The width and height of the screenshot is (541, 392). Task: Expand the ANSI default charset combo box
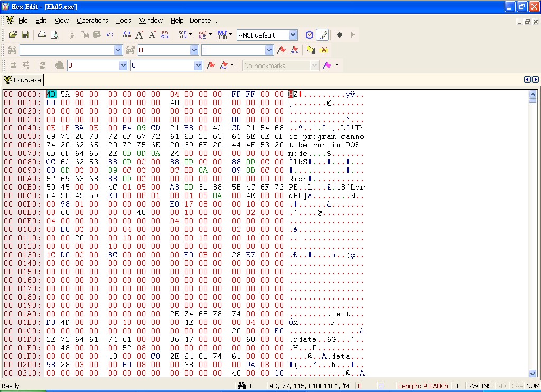293,35
